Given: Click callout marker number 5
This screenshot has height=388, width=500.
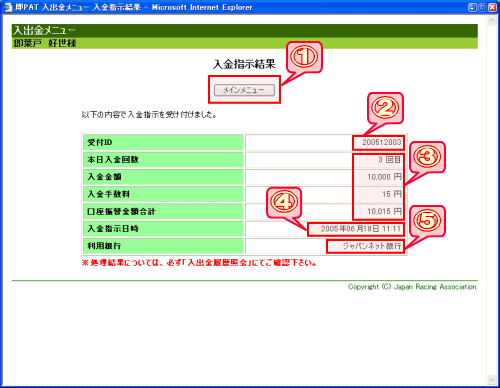Looking at the screenshot, I should pyautogui.click(x=427, y=220).
